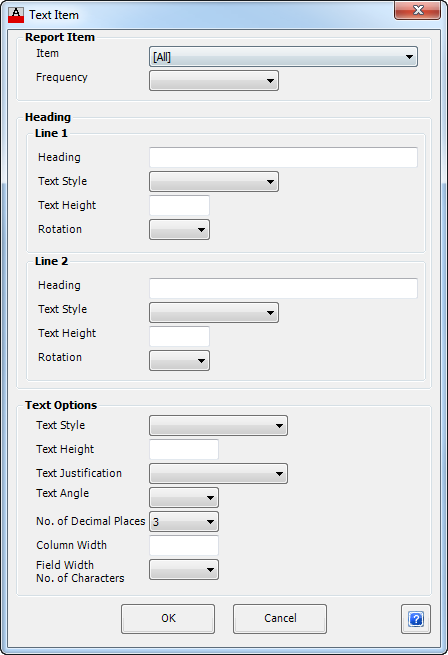Open Line 2 Text Style dropdown
Image resolution: width=448 pixels, height=655 pixels.
tap(214, 312)
